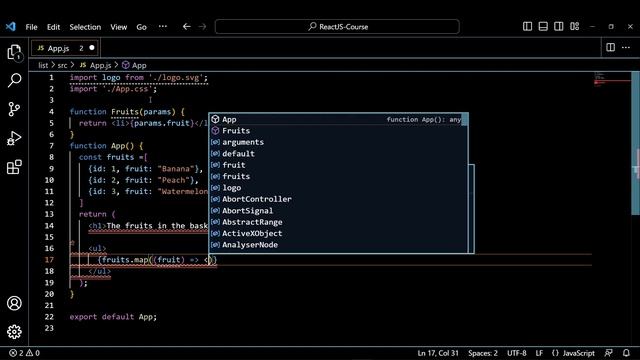Open the notifications bell in status bar
The image size is (640, 360).
click(626, 353)
